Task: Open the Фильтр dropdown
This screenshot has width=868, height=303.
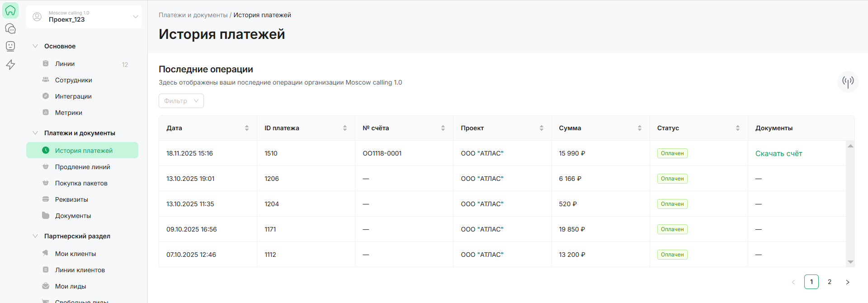Action: (181, 101)
